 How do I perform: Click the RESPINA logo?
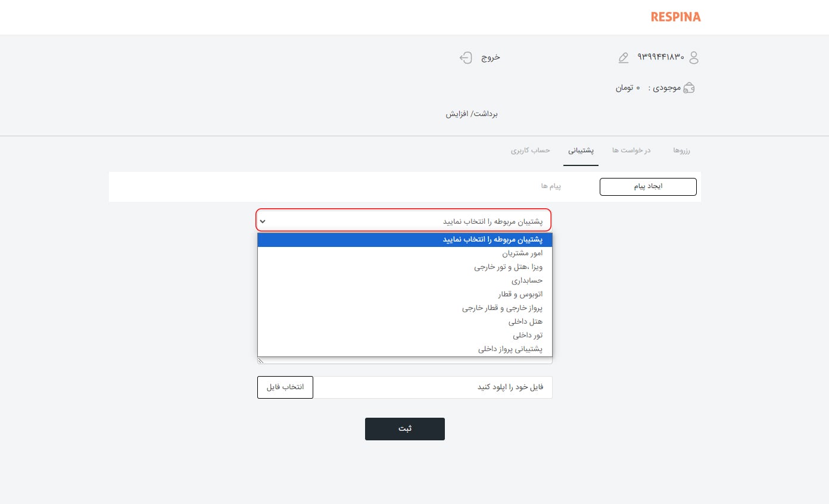click(x=675, y=17)
